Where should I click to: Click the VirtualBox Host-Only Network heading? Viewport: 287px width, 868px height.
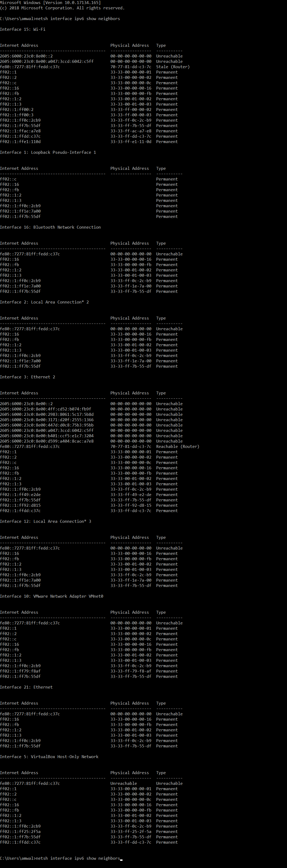click(49, 756)
